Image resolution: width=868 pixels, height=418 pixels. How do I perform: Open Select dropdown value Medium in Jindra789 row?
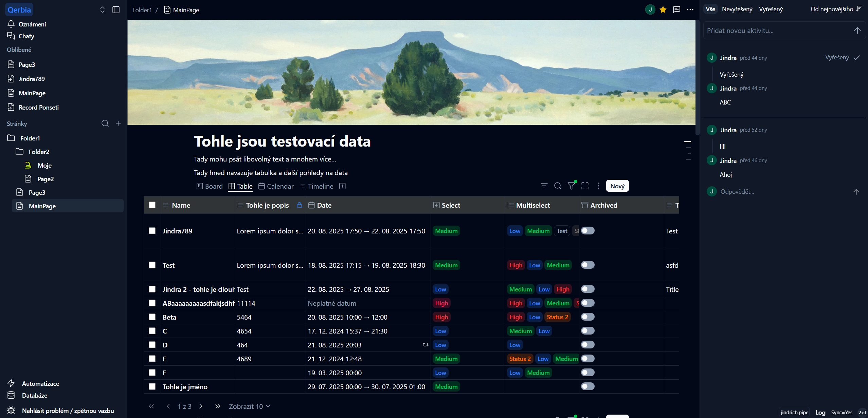(x=446, y=231)
